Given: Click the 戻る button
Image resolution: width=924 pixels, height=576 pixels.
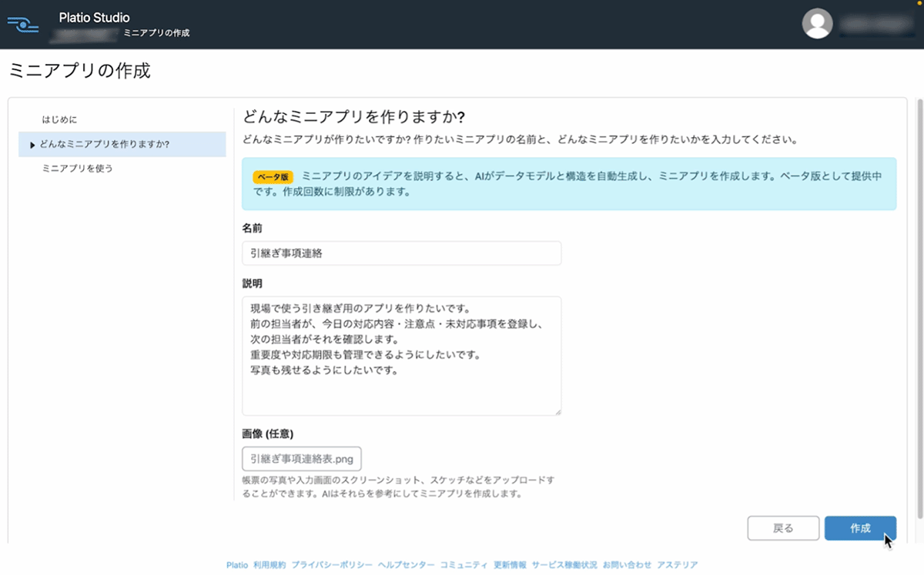Looking at the screenshot, I should (782, 528).
